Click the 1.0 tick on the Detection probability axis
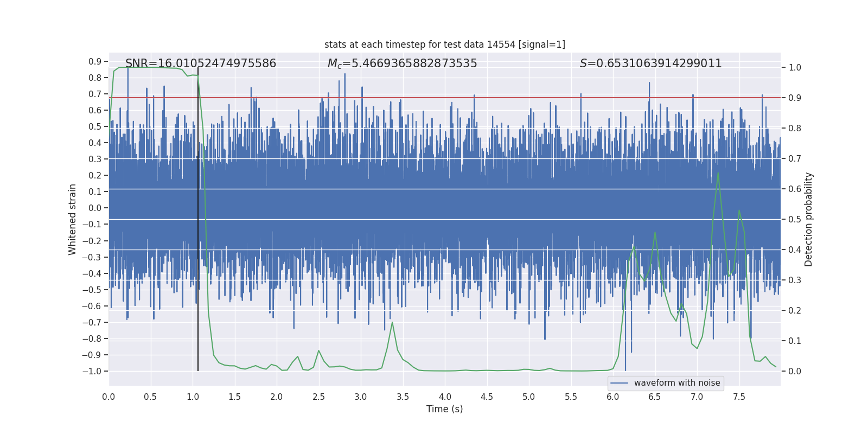 click(x=795, y=68)
